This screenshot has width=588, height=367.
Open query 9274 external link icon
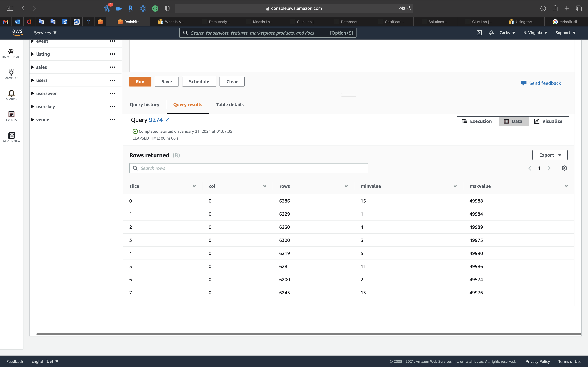pos(167,120)
